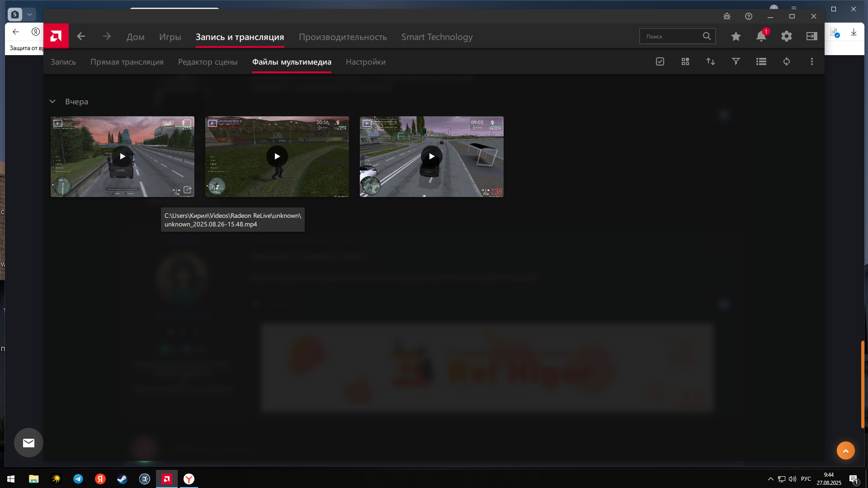The image size is (868, 488).
Task: Toggle the sidebar panel icon
Action: tap(812, 36)
